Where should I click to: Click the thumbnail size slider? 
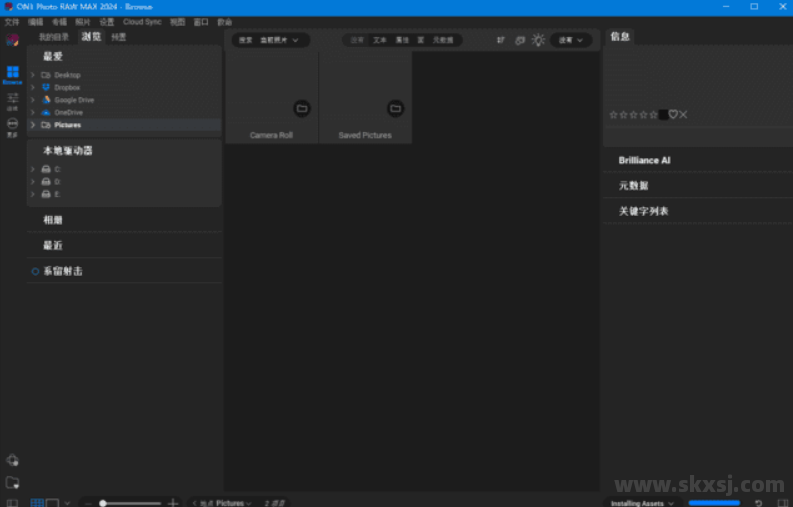(x=130, y=503)
